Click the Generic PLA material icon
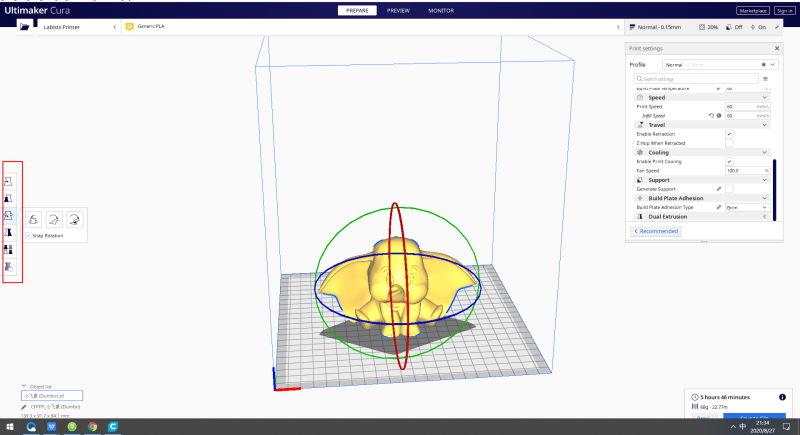 point(130,27)
